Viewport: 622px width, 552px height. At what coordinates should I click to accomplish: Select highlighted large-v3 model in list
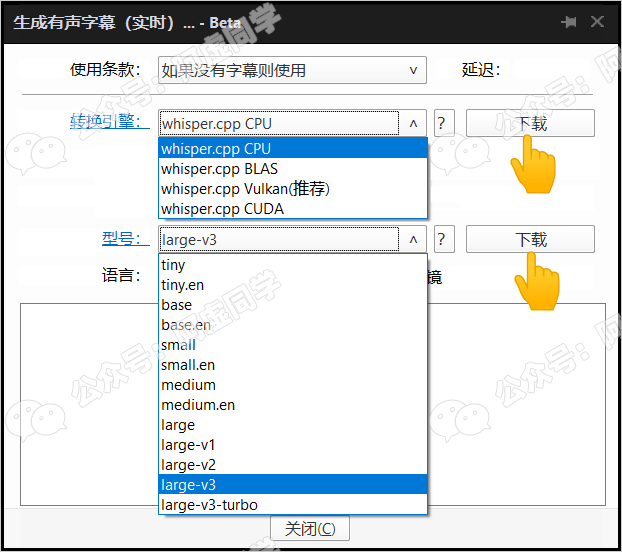click(293, 485)
